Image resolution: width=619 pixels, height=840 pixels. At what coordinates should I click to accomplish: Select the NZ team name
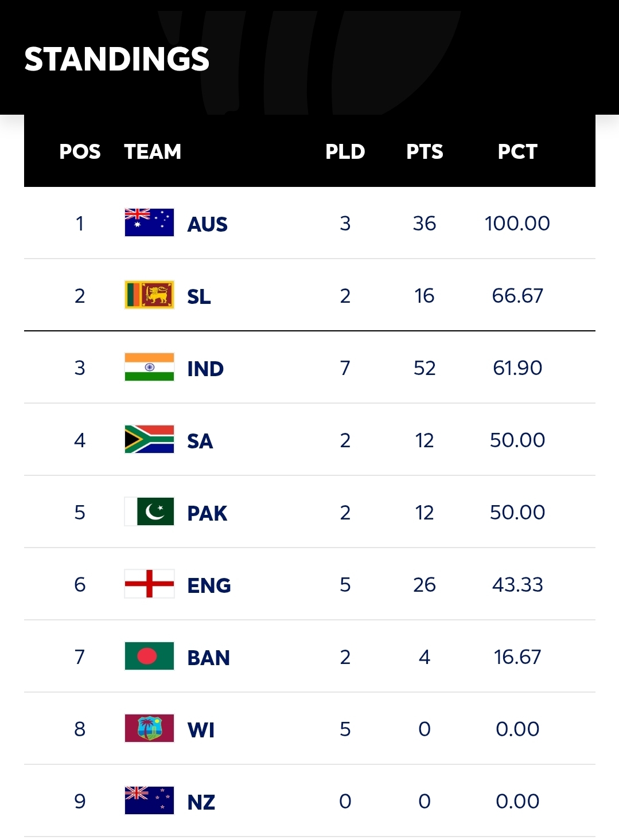[x=201, y=802]
